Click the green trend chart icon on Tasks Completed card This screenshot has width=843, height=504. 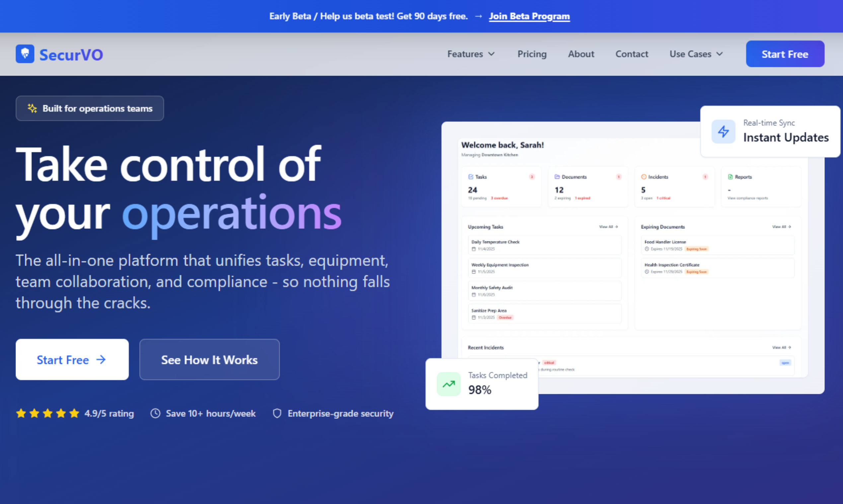click(x=449, y=384)
